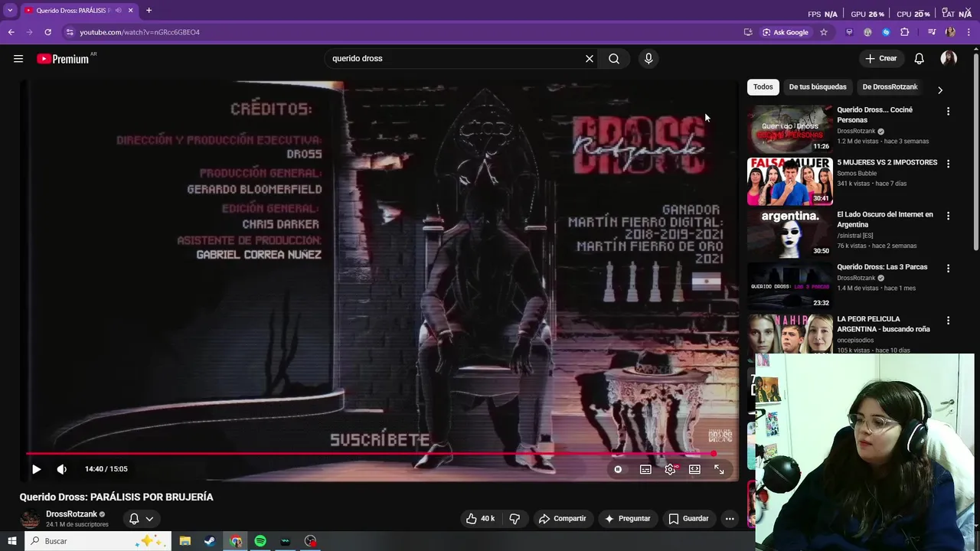Image resolution: width=980 pixels, height=551 pixels.
Task: Open a new Chrome tab
Action: [x=149, y=11]
